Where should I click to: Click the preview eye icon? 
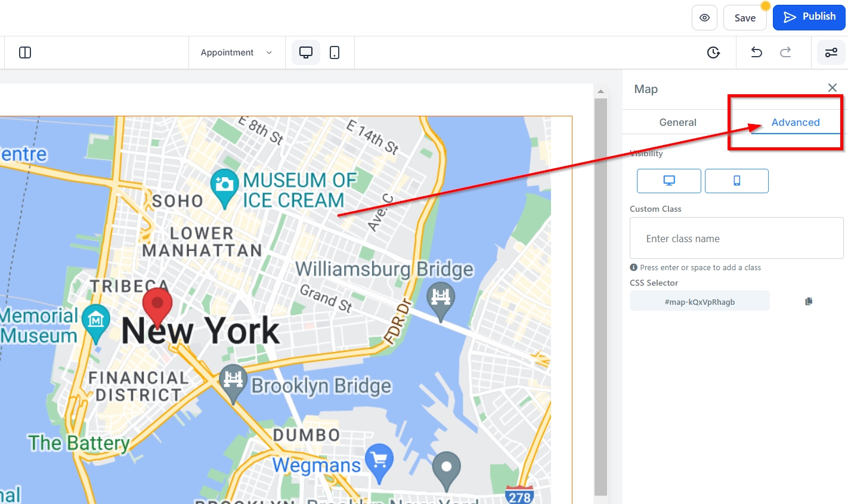pos(704,18)
